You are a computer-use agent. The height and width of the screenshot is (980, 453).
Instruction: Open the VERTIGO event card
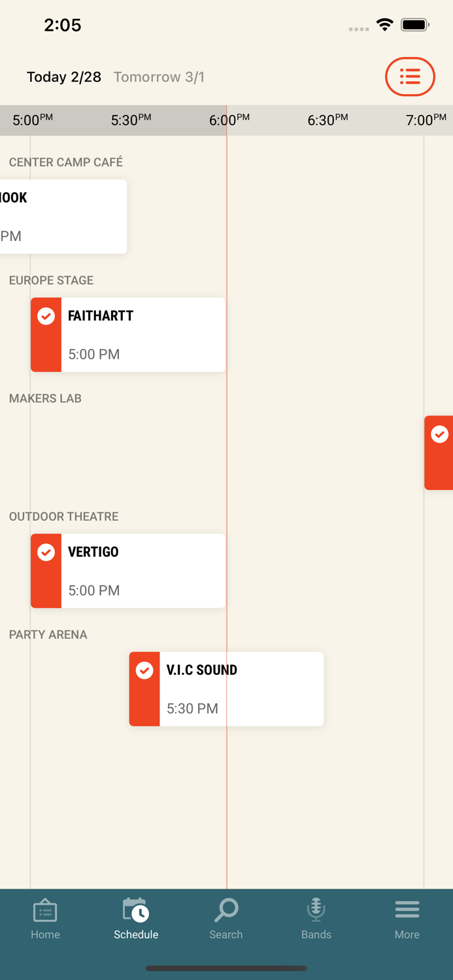pos(143,571)
